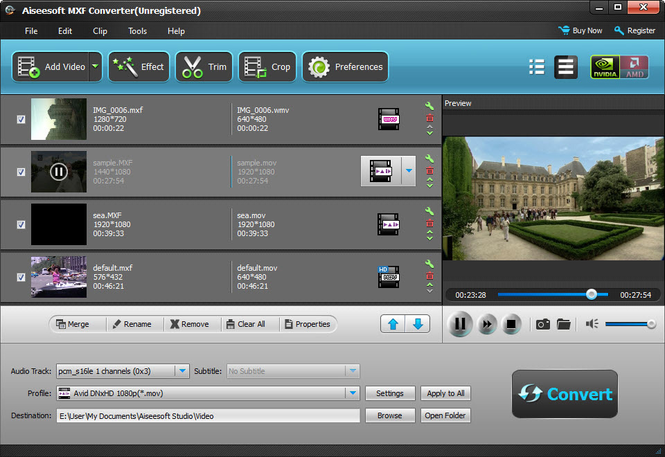This screenshot has width=665, height=457.
Task: Fast forward the preview
Action: pos(487,324)
